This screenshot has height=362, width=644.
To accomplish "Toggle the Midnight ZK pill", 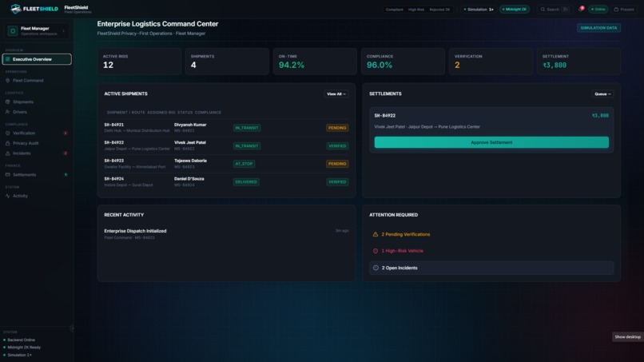I will click(515, 9).
